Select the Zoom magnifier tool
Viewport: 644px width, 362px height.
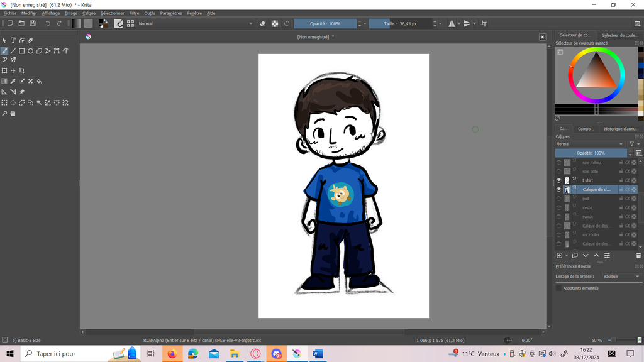[4, 114]
